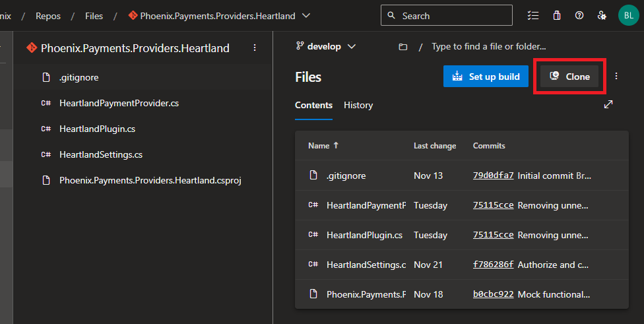
Task: Click the C# icon of the HeartlandPlugin.cs table row
Action: tap(313, 234)
